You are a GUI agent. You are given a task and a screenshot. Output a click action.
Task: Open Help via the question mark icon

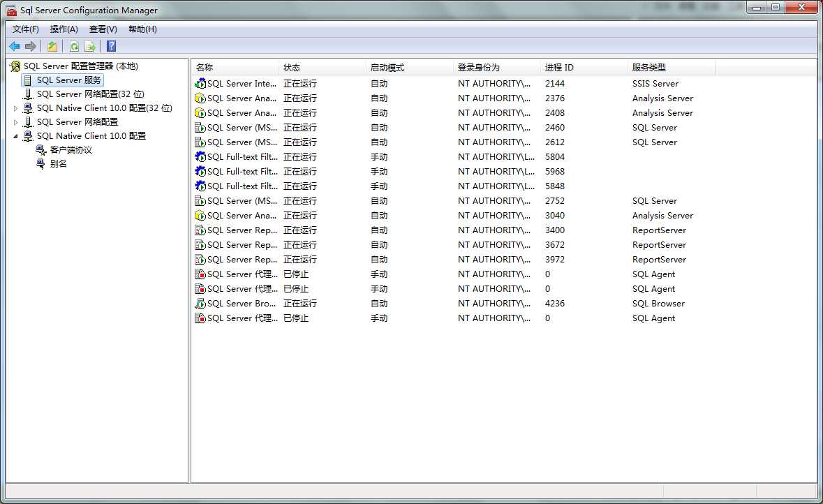pyautogui.click(x=111, y=46)
